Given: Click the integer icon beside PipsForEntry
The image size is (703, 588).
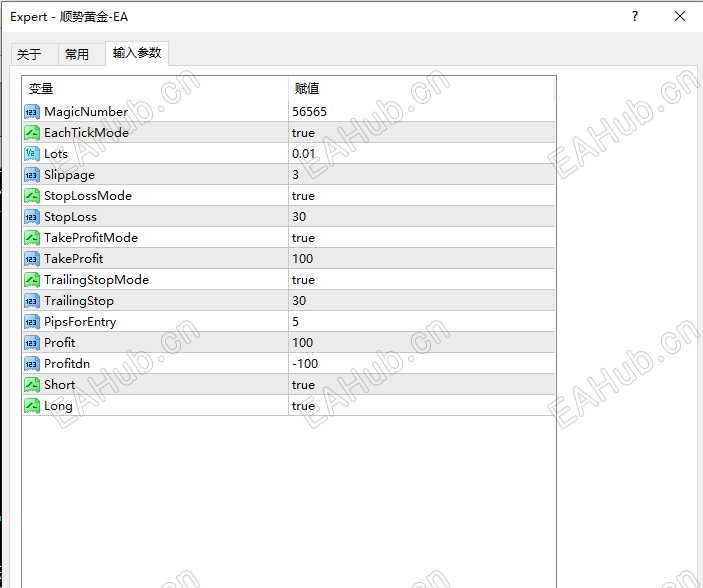Looking at the screenshot, I should (32, 322).
